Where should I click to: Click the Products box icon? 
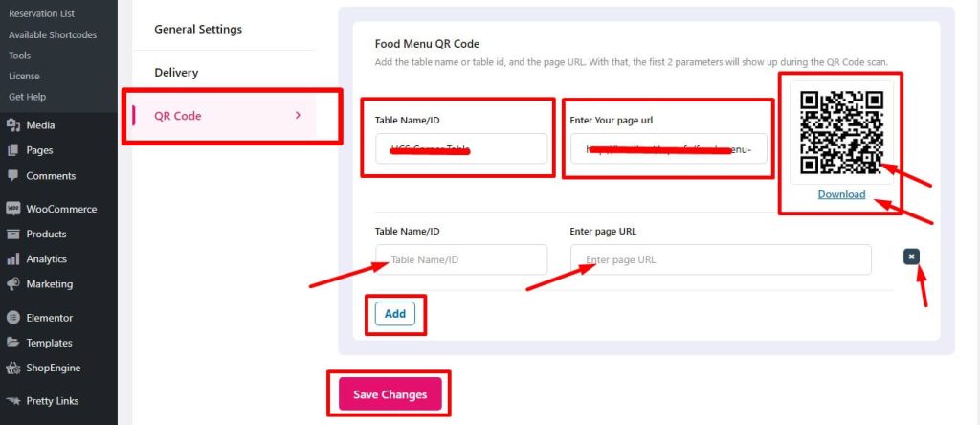click(13, 234)
